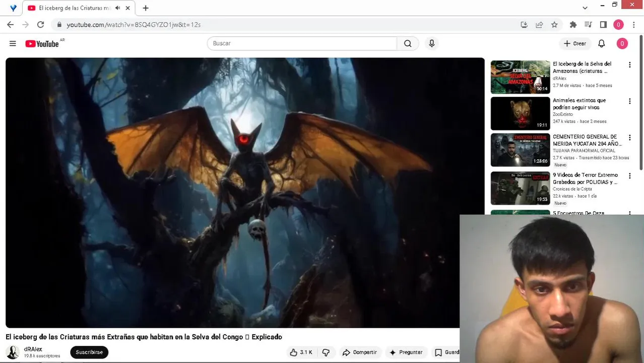This screenshot has height=363, width=644.
Task: Open options menu for Animales extintos video
Action: click(629, 101)
